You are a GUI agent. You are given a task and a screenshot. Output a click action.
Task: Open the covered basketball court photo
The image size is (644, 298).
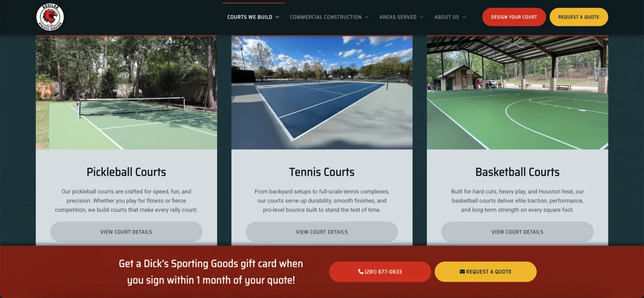point(517,93)
